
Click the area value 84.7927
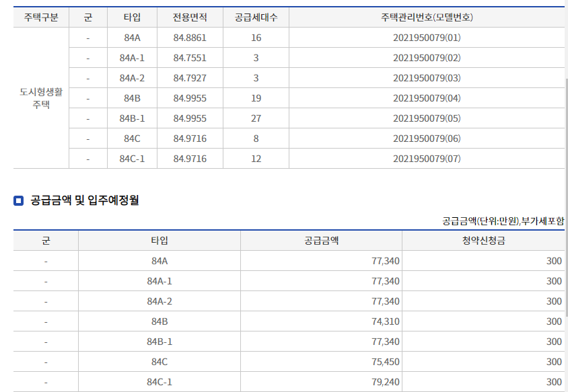190,78
